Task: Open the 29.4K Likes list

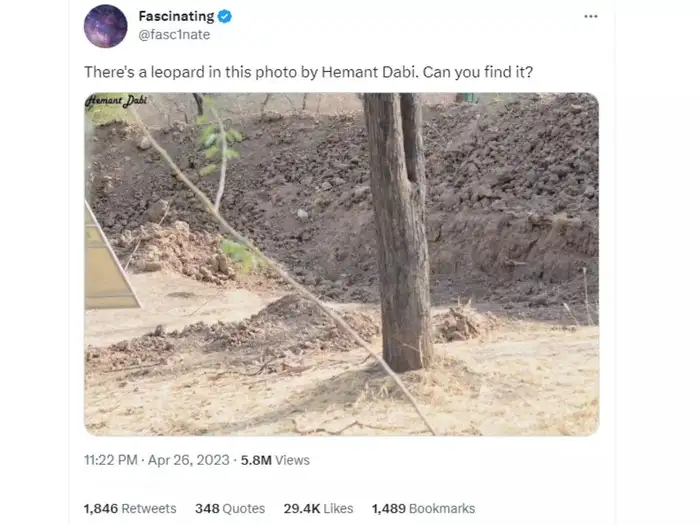Action: pyautogui.click(x=318, y=508)
